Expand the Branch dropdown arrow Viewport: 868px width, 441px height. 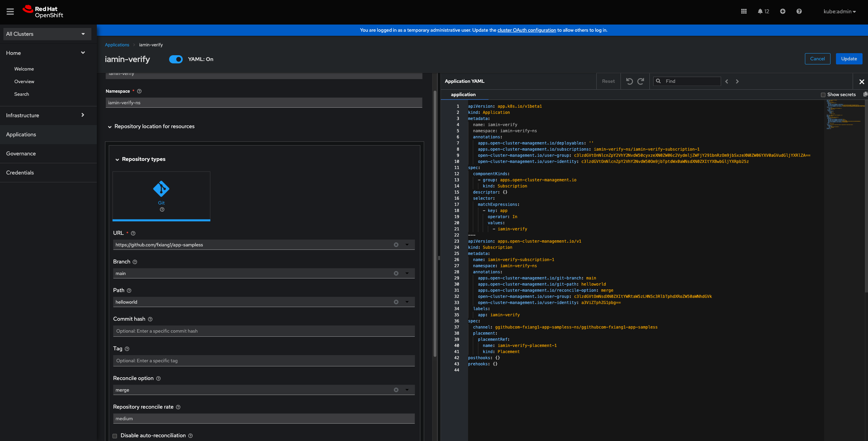[x=407, y=273]
